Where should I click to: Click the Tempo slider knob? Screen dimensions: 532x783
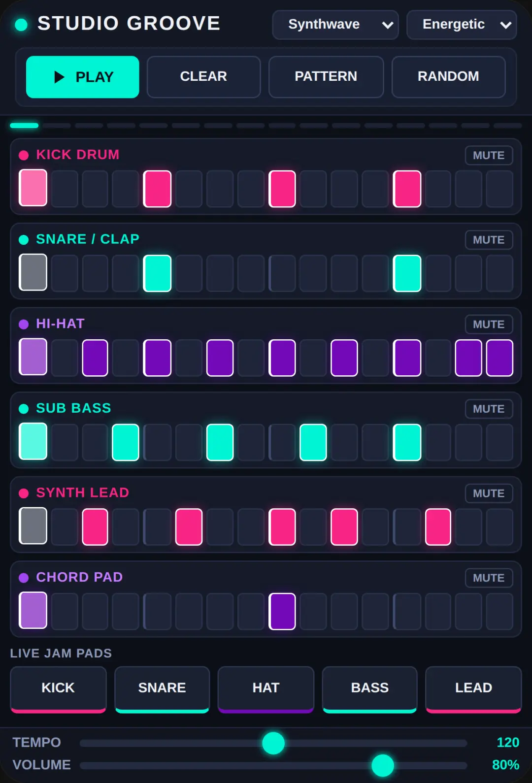coord(273,743)
